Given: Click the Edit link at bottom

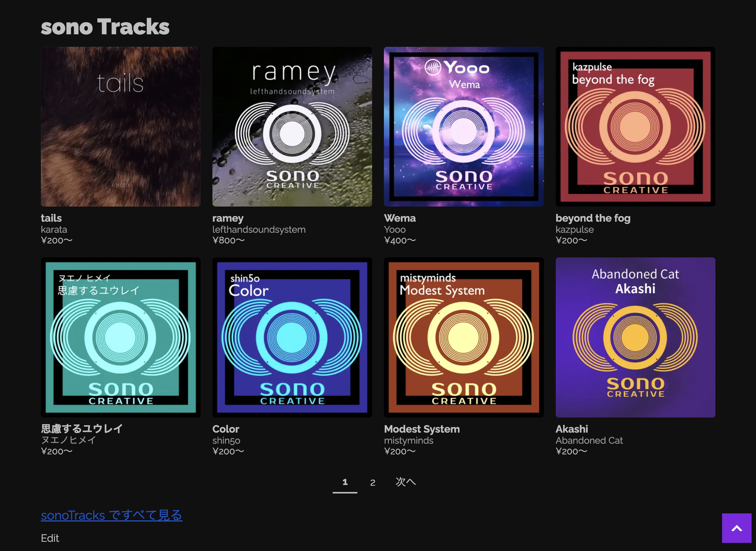Looking at the screenshot, I should pyautogui.click(x=50, y=538).
